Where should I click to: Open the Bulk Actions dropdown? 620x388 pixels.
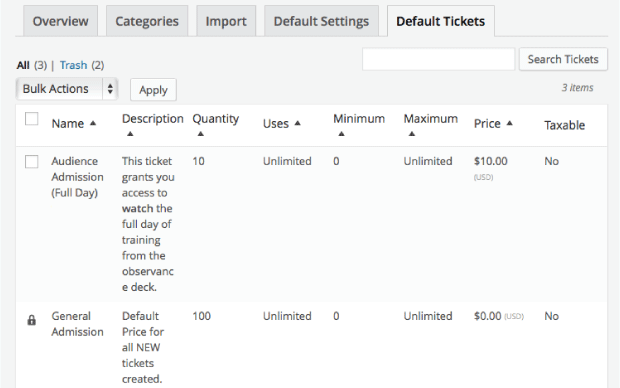pyautogui.click(x=67, y=89)
